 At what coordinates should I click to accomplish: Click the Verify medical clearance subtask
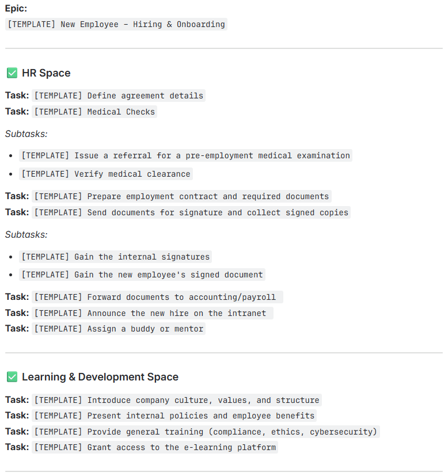pos(106,174)
